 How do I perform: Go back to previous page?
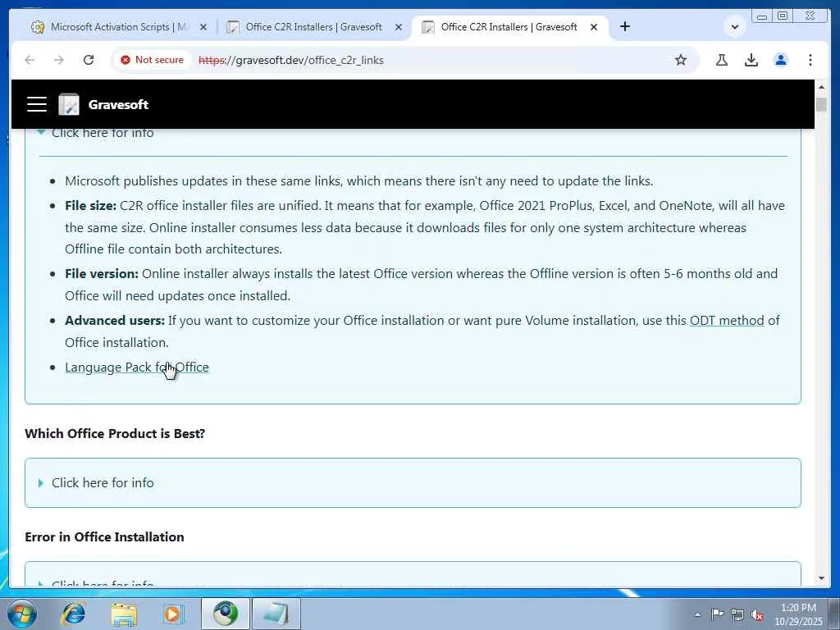point(30,60)
